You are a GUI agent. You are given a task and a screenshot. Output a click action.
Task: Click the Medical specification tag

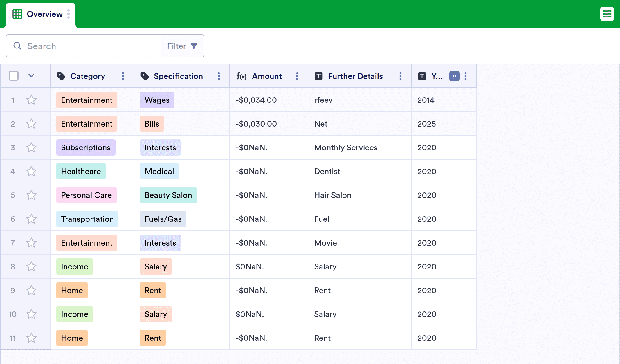point(159,171)
